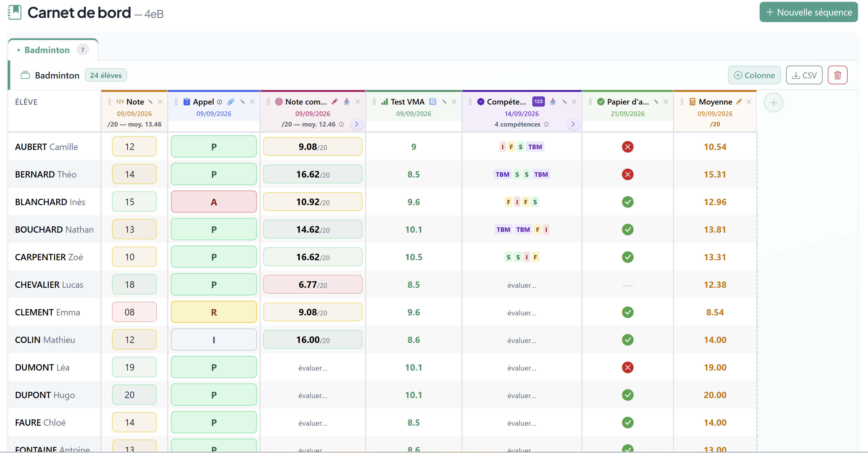Viewport: 868px width, 453px height.
Task: Remove the Note column with its X icon
Action: (x=160, y=102)
